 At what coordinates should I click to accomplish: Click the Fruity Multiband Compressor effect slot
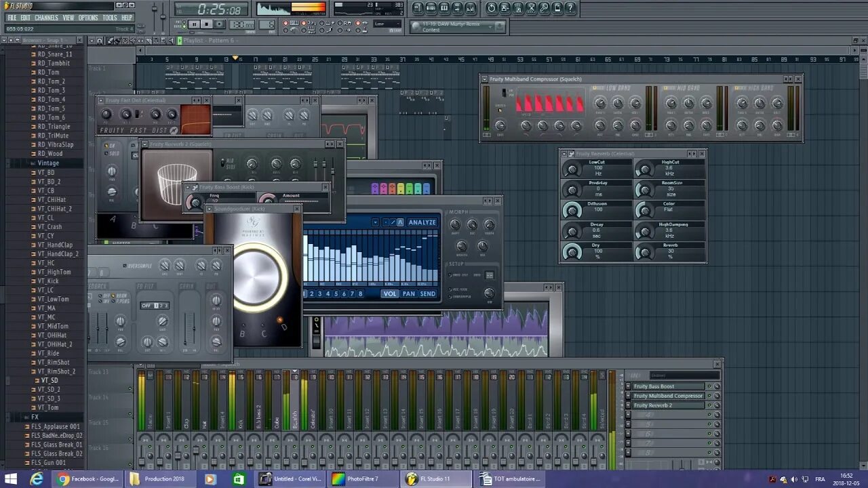point(669,396)
